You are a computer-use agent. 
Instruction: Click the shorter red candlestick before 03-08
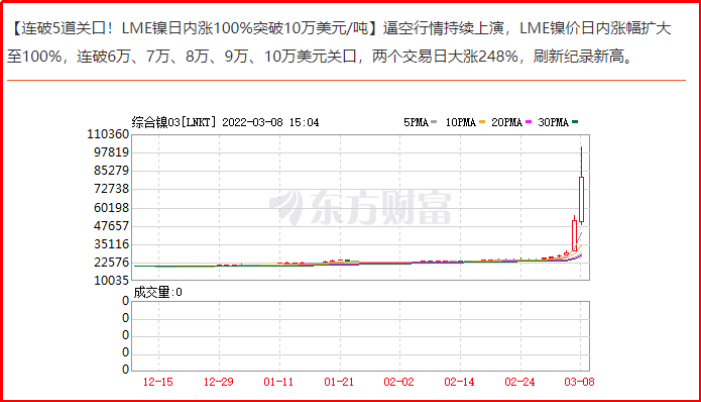click(x=574, y=235)
